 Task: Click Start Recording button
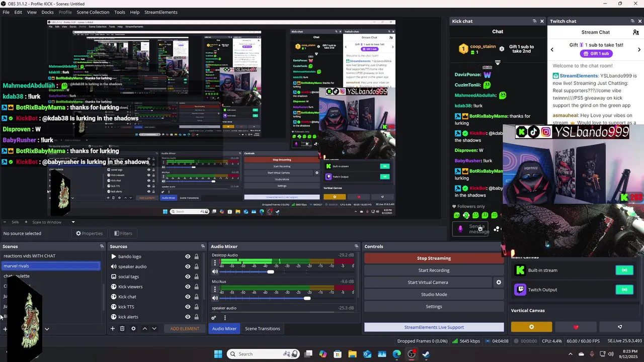(x=434, y=270)
